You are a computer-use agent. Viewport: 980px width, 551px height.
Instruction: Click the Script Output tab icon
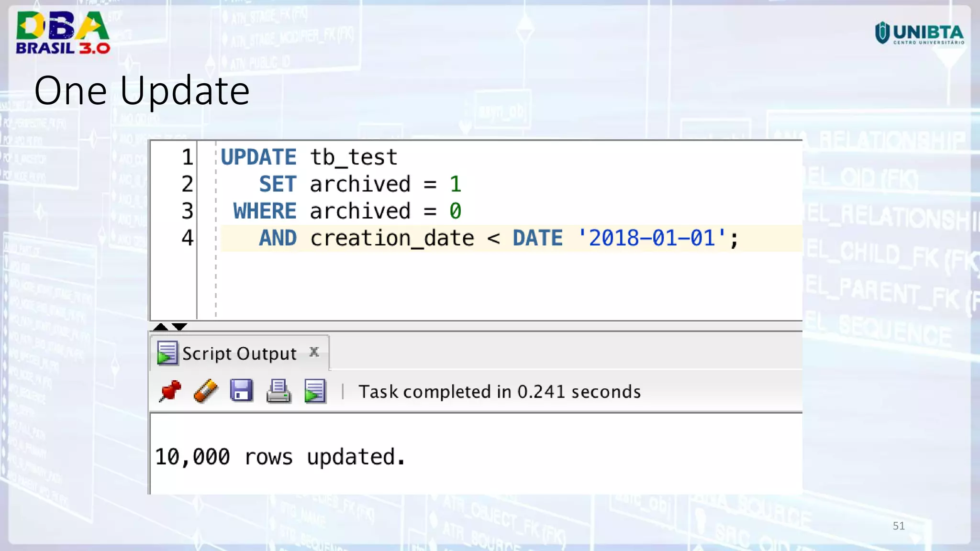tap(167, 353)
